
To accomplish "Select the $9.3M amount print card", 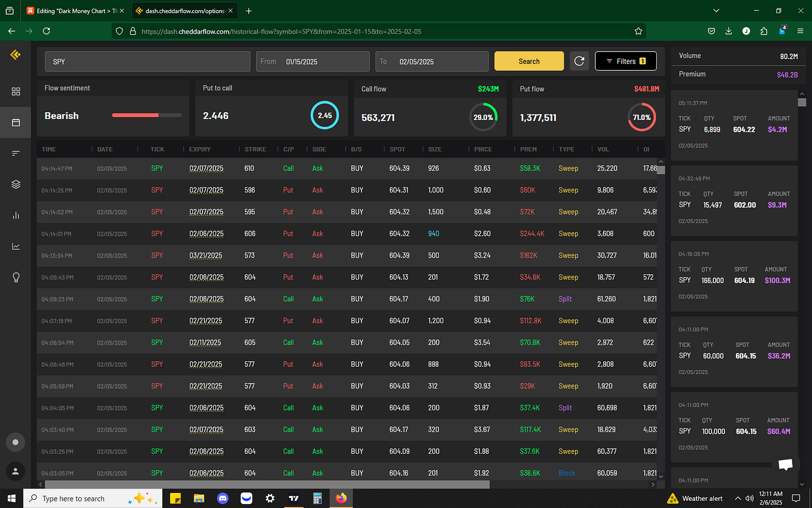I will click(734, 200).
